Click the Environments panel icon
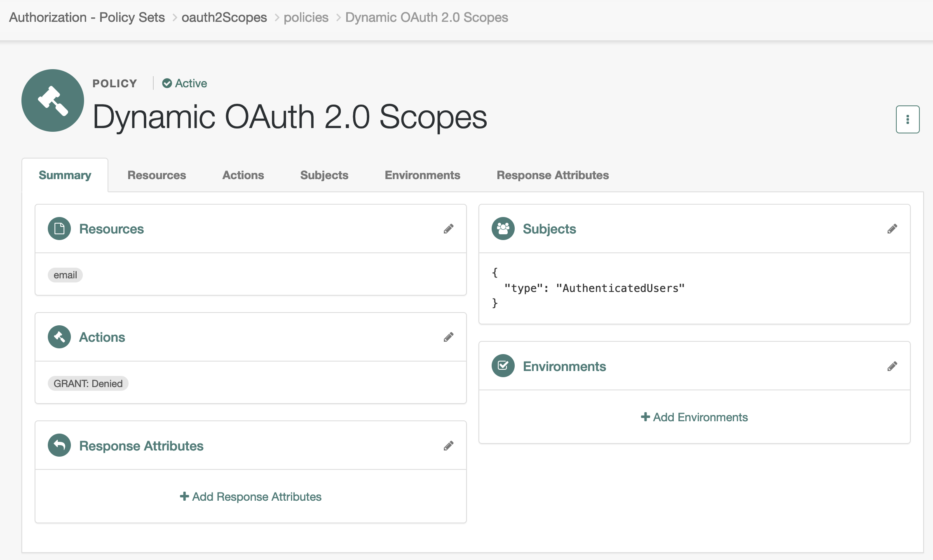The height and width of the screenshot is (560, 933). (x=502, y=366)
